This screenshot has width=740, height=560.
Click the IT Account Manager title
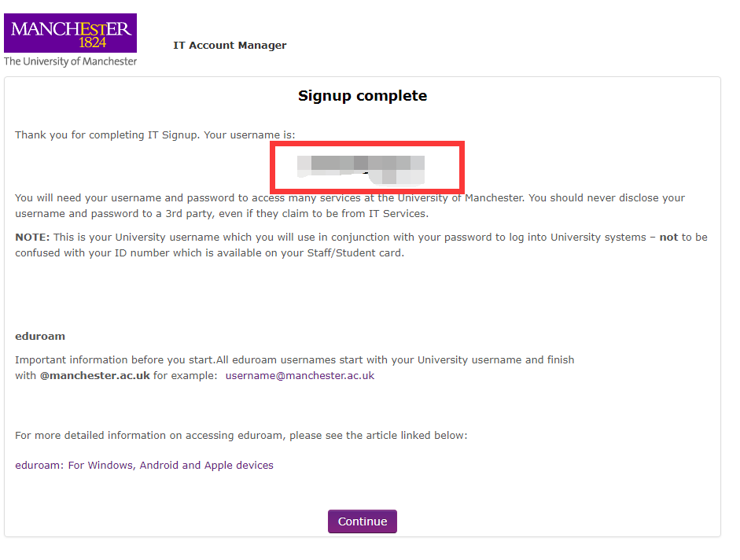tap(230, 46)
